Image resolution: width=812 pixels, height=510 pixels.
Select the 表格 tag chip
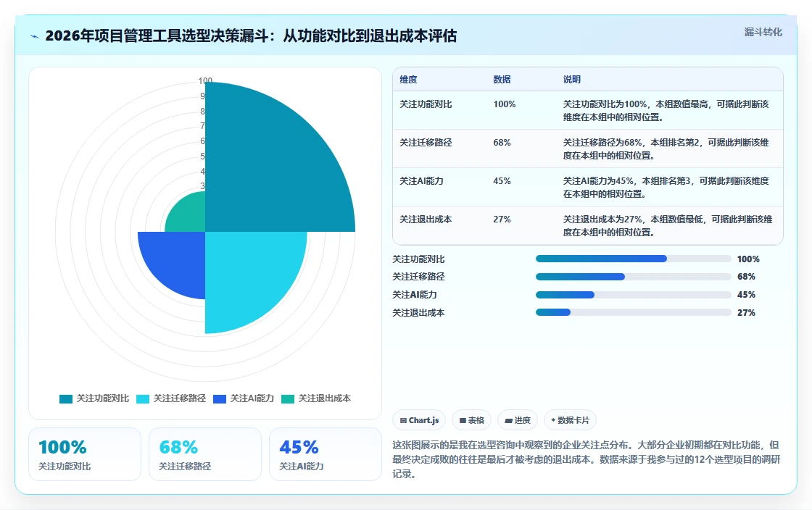click(471, 420)
